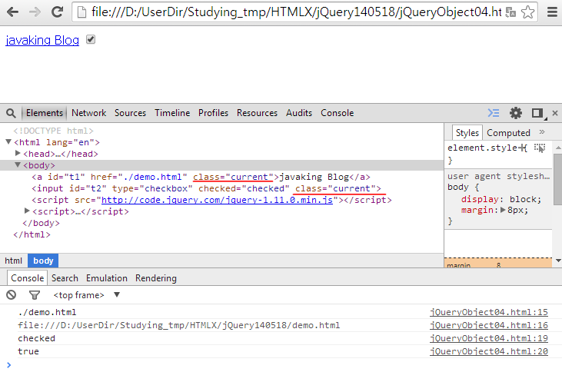The height and width of the screenshot is (392, 562).
Task: Open the jquery-1.11.0.min.js script URL
Action: click(218, 200)
